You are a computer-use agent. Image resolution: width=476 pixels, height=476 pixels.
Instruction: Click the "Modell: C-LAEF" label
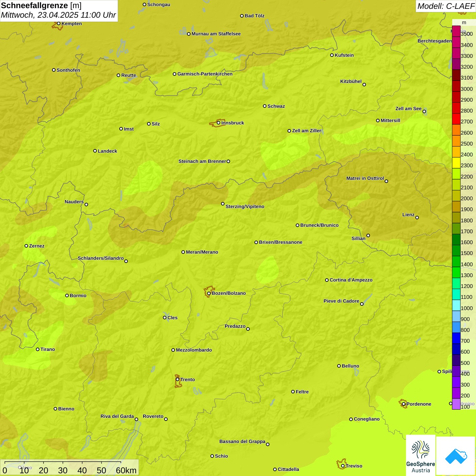tap(446, 6)
